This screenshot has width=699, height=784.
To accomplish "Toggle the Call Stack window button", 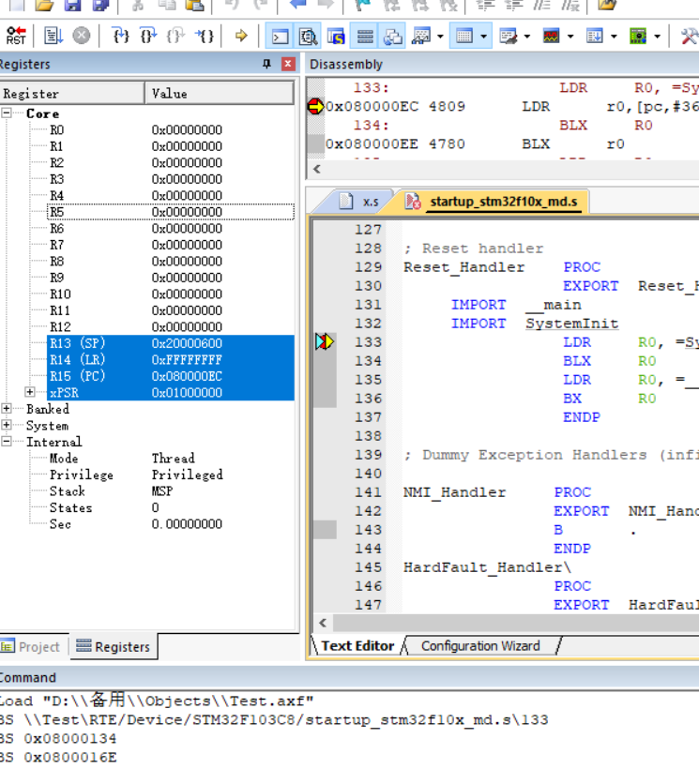I will (x=392, y=36).
